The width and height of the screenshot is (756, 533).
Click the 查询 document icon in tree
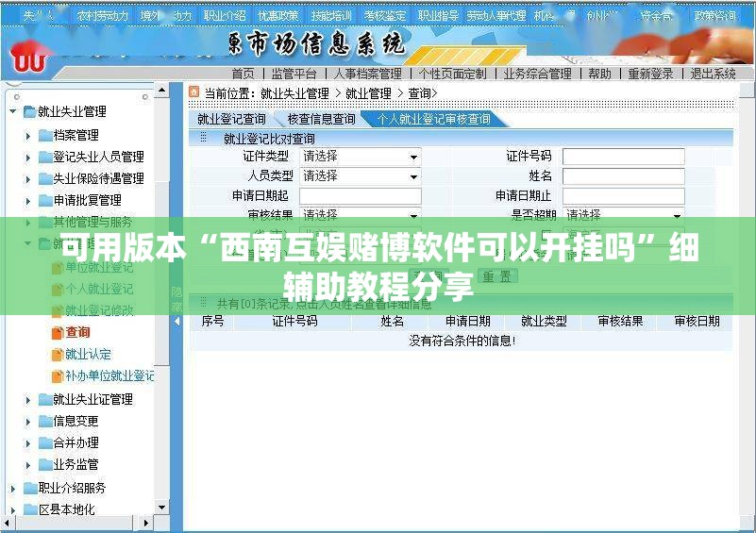(58, 332)
